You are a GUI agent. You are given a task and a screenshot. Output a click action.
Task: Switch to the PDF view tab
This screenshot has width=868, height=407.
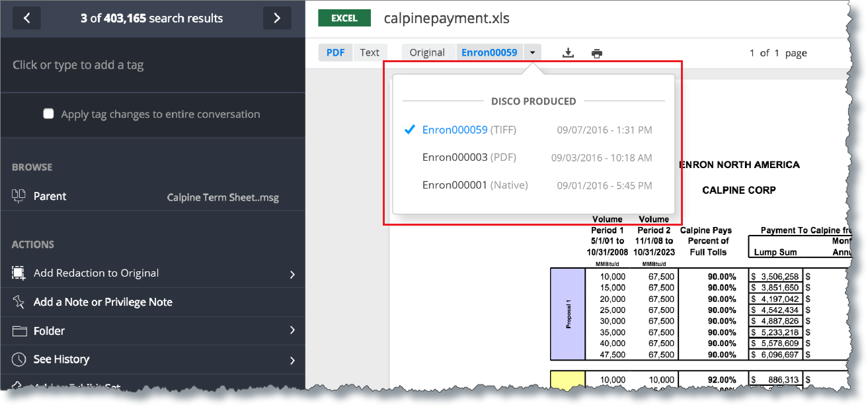tap(335, 53)
